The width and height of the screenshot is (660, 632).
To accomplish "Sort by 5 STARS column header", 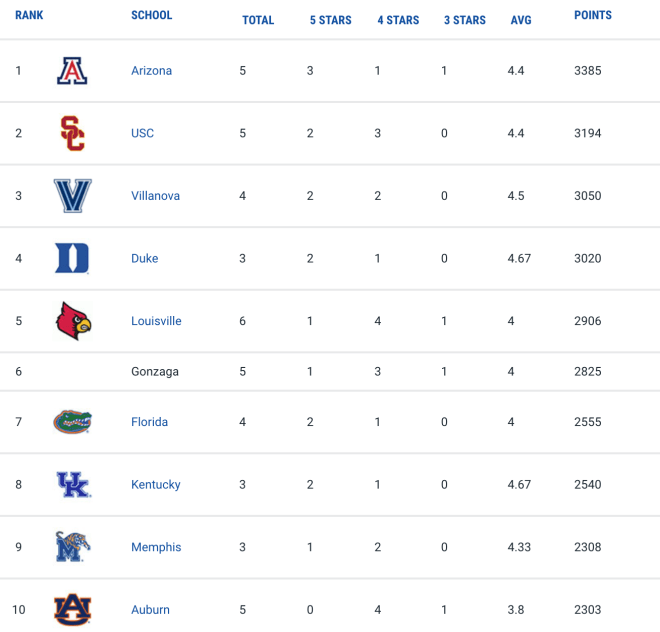I will 330,20.
